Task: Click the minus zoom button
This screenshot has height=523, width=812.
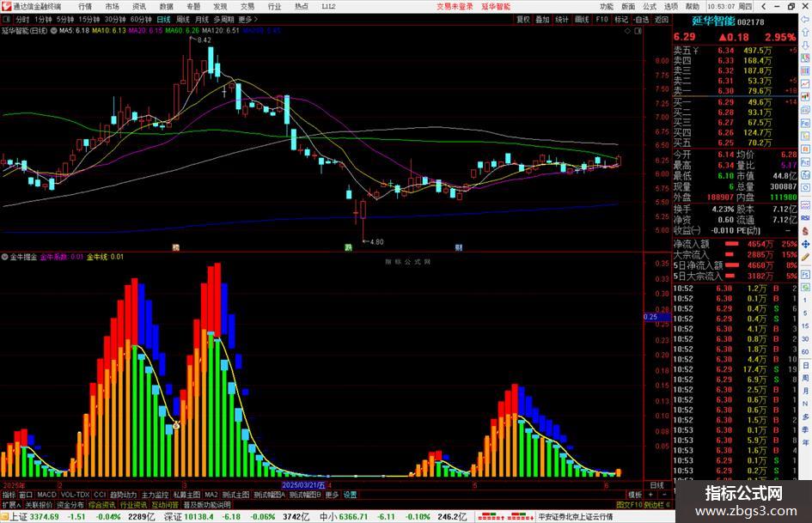Action: (664, 495)
